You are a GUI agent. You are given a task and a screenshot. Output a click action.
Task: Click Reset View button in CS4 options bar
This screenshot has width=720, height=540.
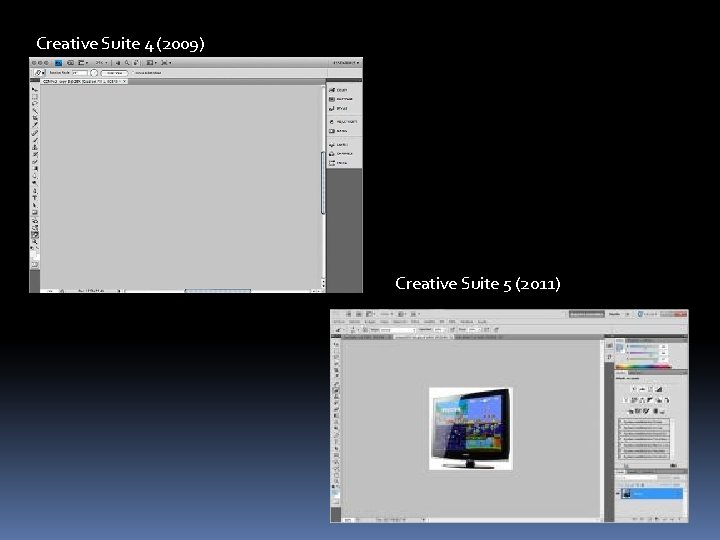pyautogui.click(x=114, y=73)
